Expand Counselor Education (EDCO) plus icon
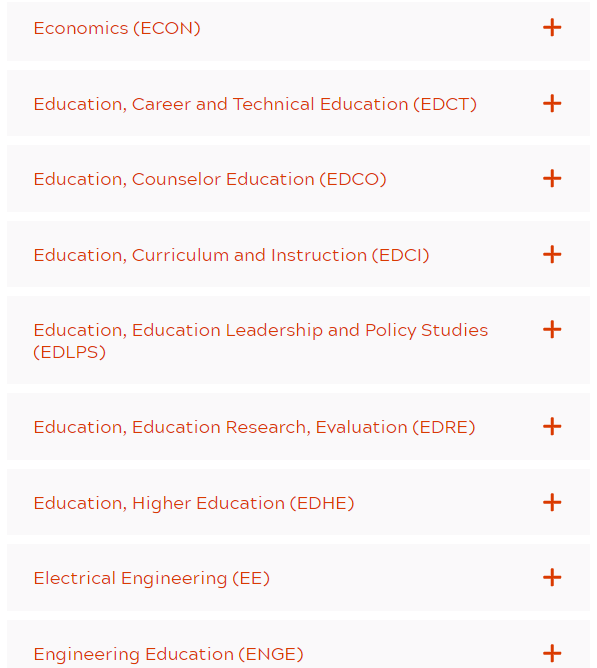597x668 pixels. pyautogui.click(x=552, y=179)
